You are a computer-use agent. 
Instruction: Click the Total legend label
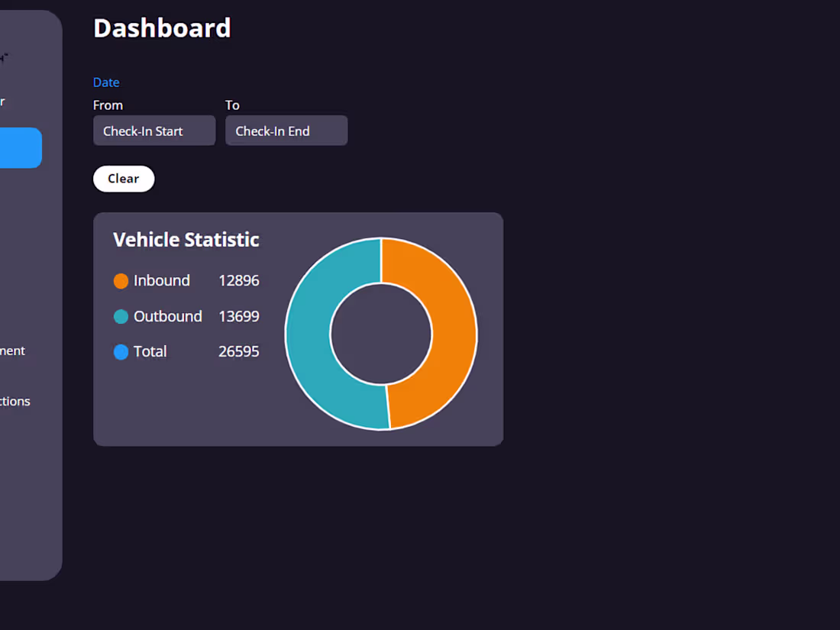point(150,352)
